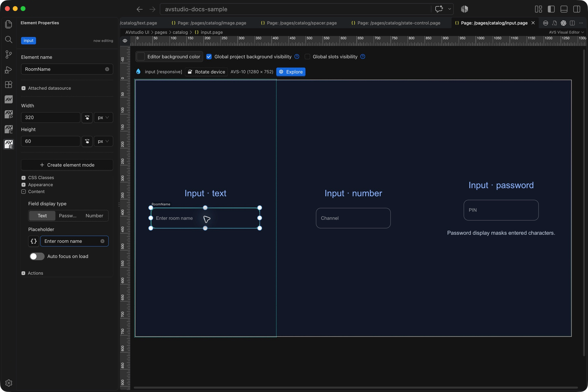Select Number field display type
Viewport: 588px width, 392px height.
(x=94, y=216)
